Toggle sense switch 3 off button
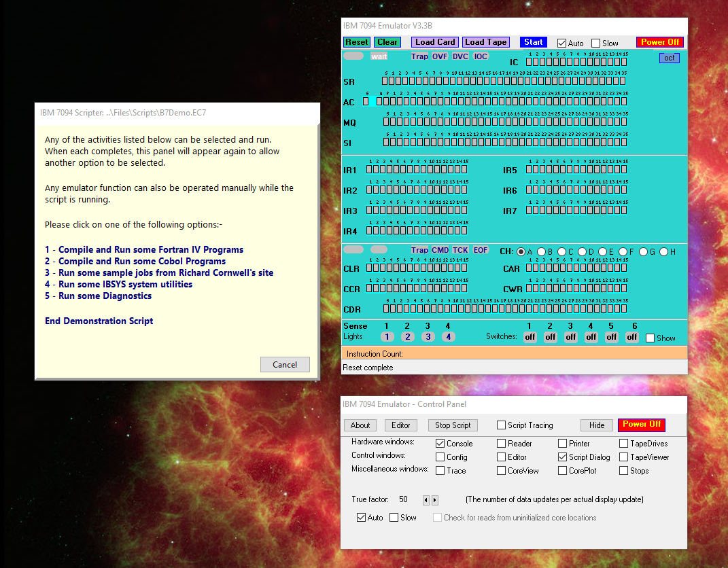 pos(571,338)
